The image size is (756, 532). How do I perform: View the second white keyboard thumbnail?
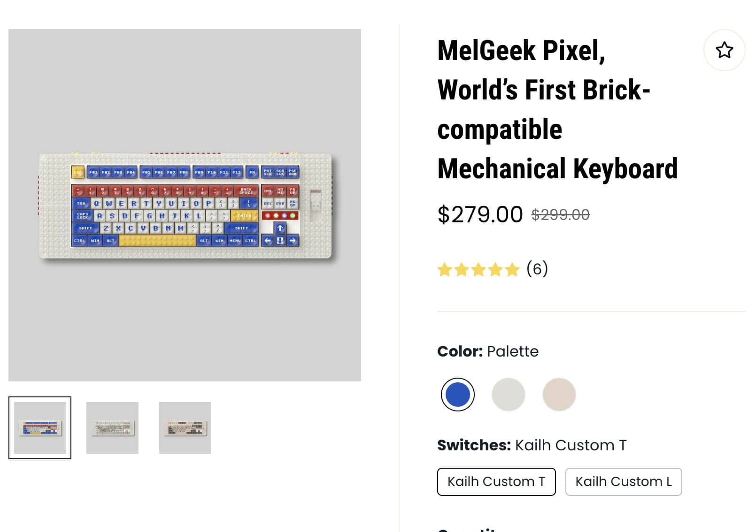tap(112, 428)
